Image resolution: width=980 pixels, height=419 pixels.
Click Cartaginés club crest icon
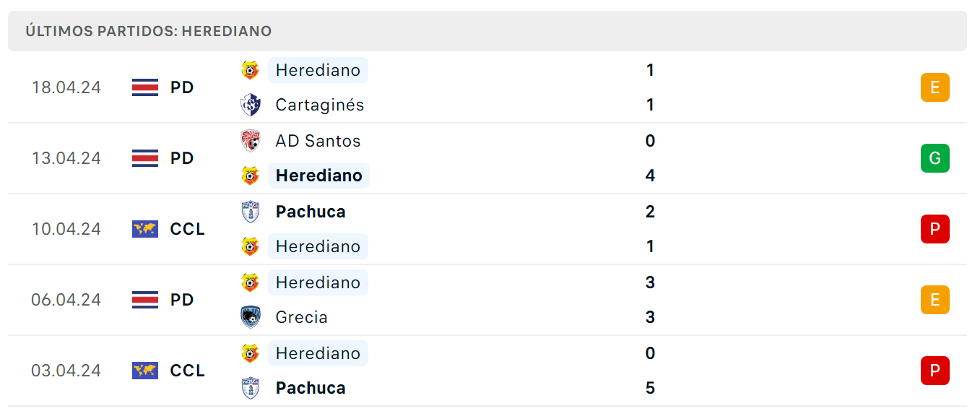pyautogui.click(x=251, y=105)
